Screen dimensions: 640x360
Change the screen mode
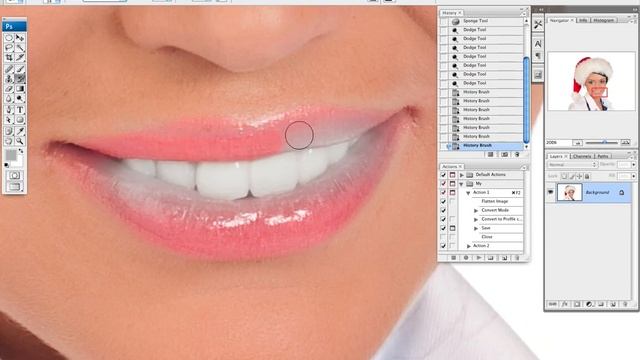click(x=14, y=187)
